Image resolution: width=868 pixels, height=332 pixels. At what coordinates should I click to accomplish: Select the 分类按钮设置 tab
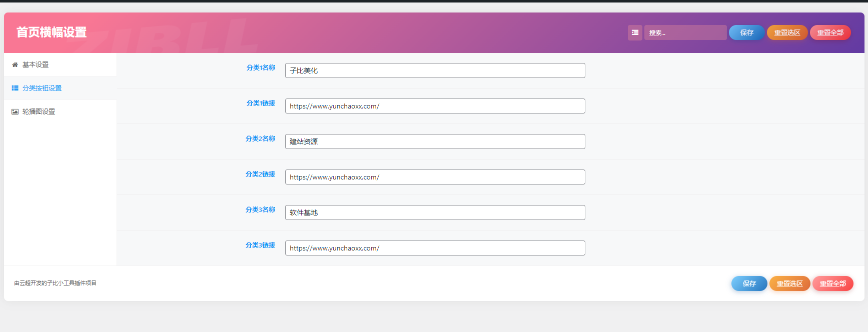42,88
